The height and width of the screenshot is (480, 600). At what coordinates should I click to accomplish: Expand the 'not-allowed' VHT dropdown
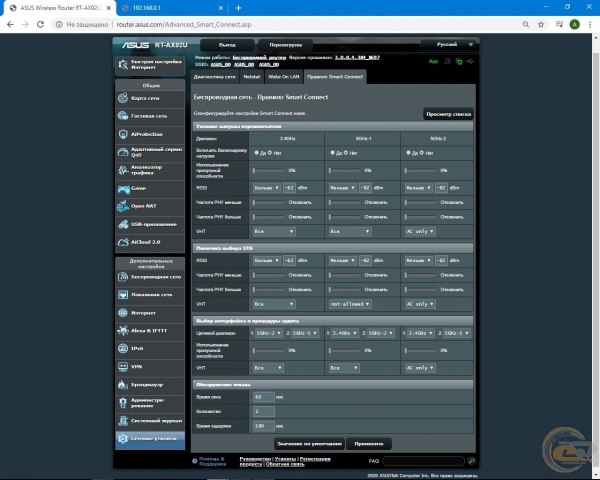point(348,303)
